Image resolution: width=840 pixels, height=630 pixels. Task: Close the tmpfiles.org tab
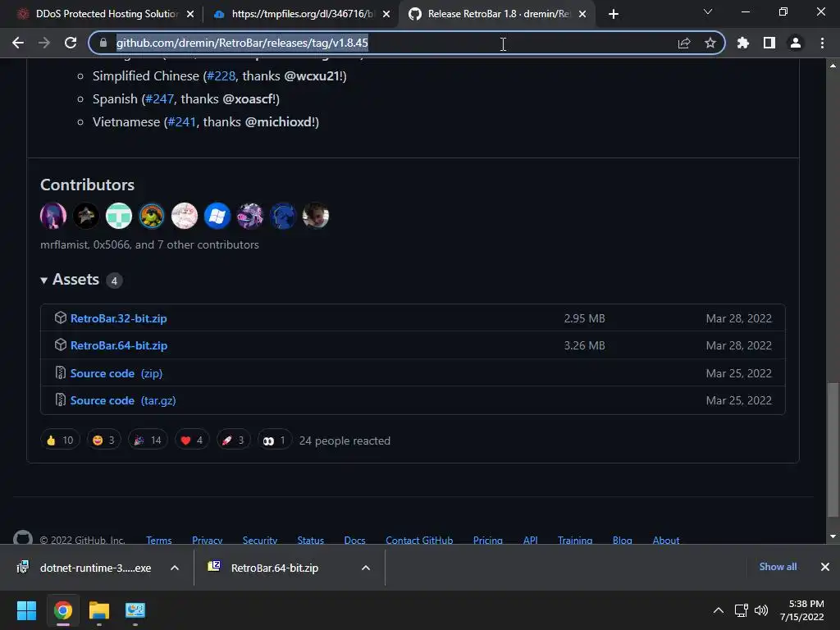(386, 14)
